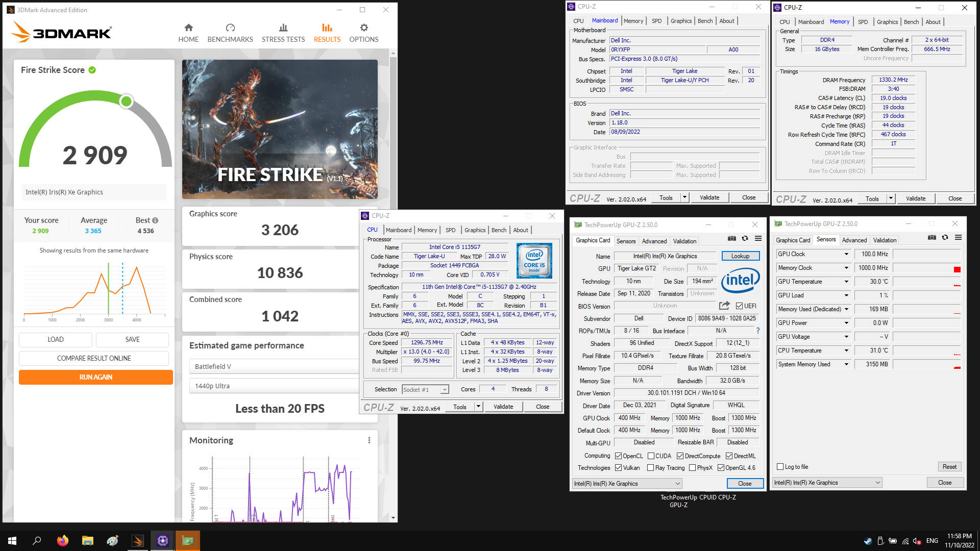The image size is (980, 551).
Task: Click the Fire Strike preview image
Action: pos(280,129)
